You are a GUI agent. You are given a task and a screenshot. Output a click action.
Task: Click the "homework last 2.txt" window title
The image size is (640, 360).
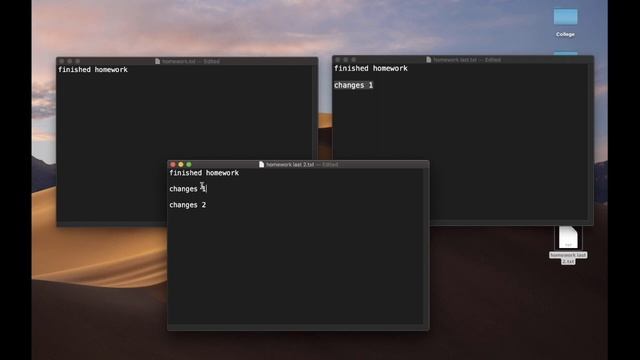[x=290, y=164]
